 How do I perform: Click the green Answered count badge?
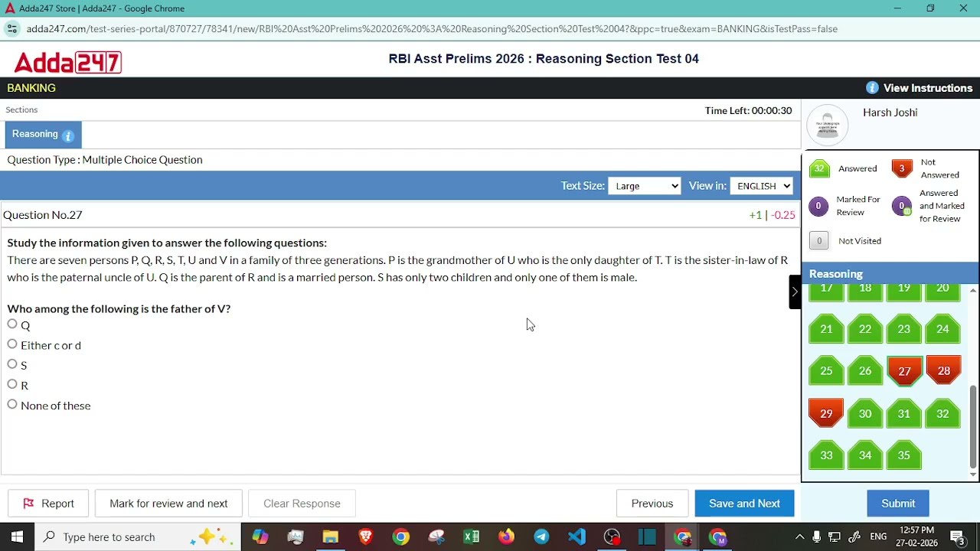(x=819, y=168)
